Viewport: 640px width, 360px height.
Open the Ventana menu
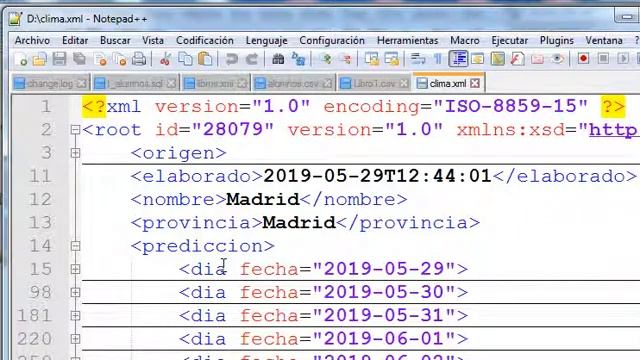coord(604,40)
